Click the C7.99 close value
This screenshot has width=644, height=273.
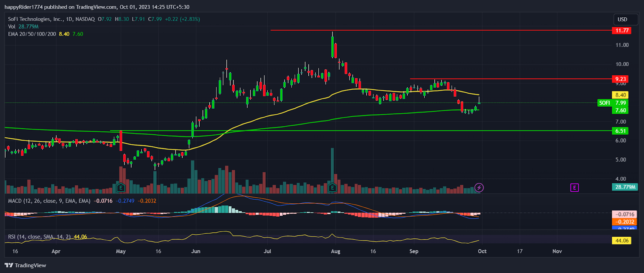155,19
